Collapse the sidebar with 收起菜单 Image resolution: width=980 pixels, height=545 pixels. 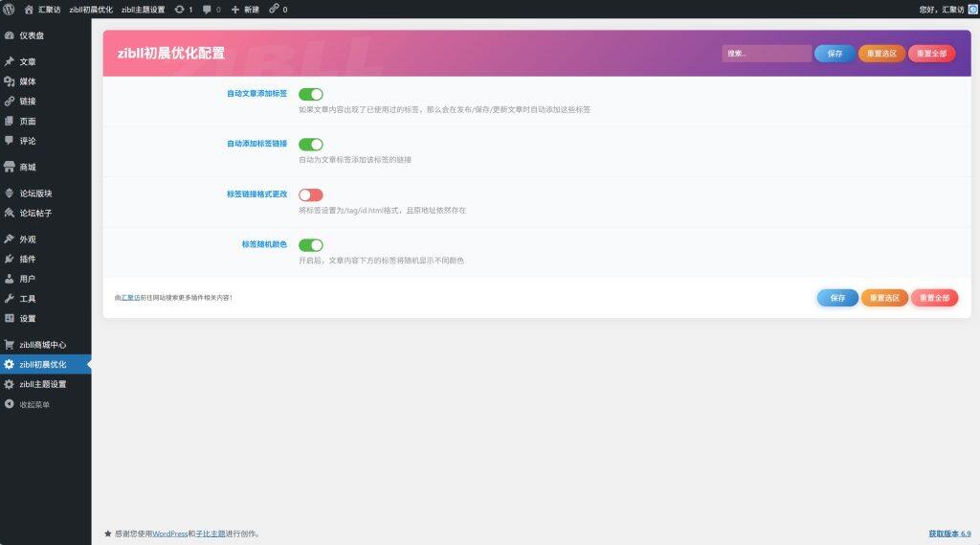click(x=34, y=404)
